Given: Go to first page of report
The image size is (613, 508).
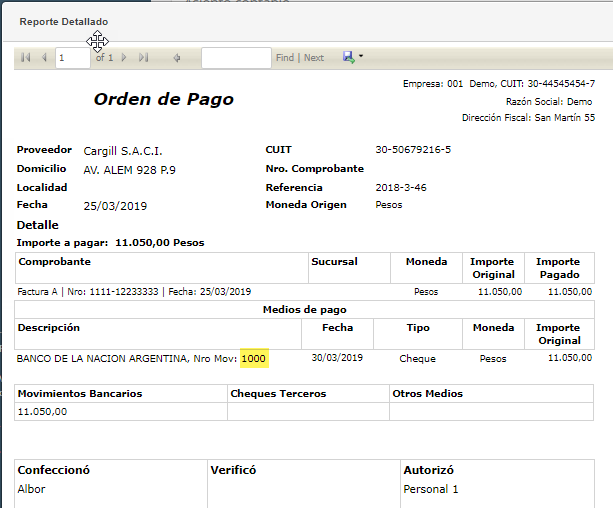Looking at the screenshot, I should coord(25,57).
